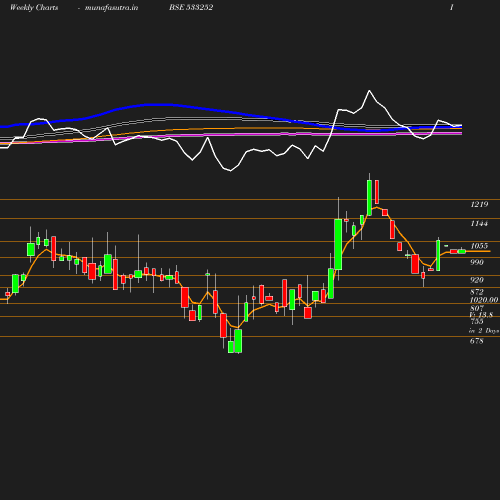Click the 1055 price level label
The width and height of the screenshot is (500, 500).
click(479, 246)
